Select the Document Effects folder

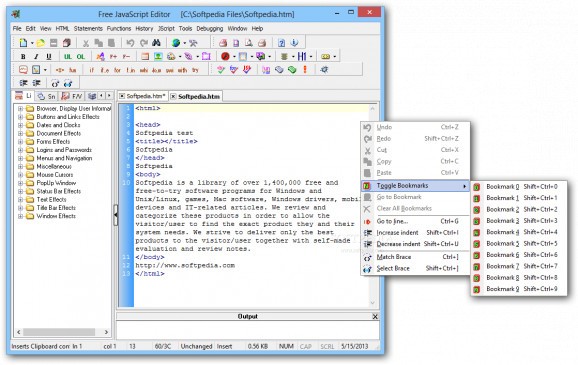pos(59,133)
